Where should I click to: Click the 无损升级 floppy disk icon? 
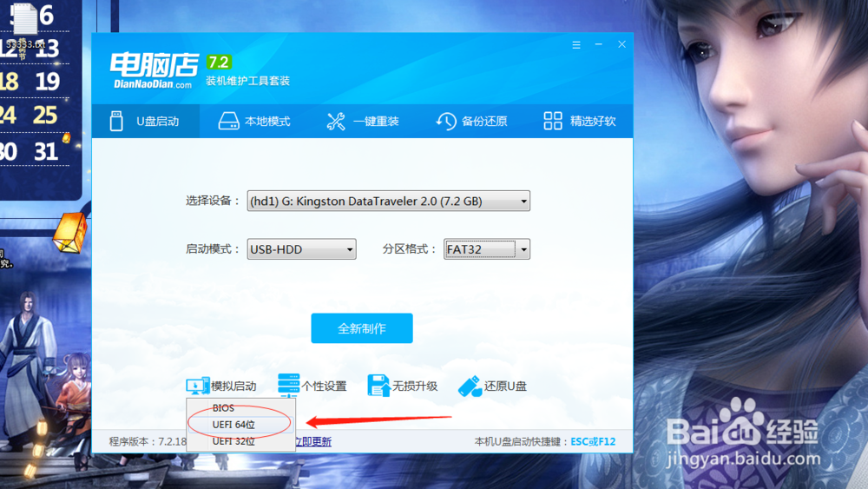click(x=378, y=386)
